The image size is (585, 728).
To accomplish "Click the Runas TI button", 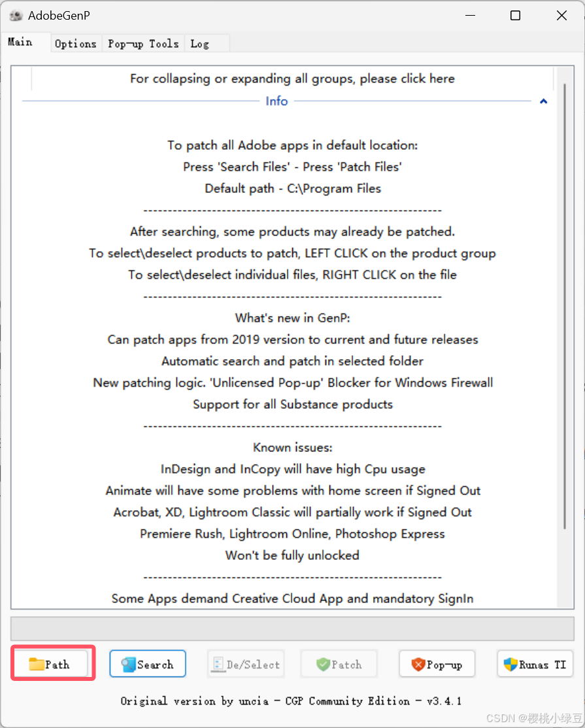I will click(x=535, y=664).
